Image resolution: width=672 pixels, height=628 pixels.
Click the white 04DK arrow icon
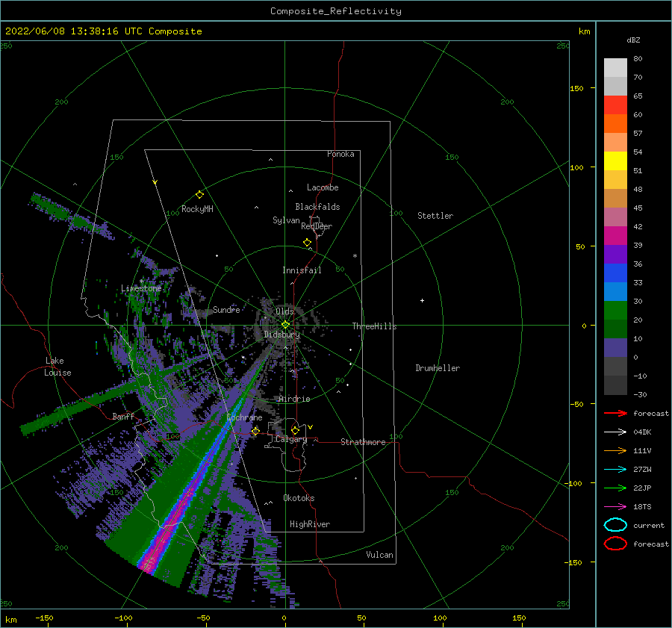(615, 432)
